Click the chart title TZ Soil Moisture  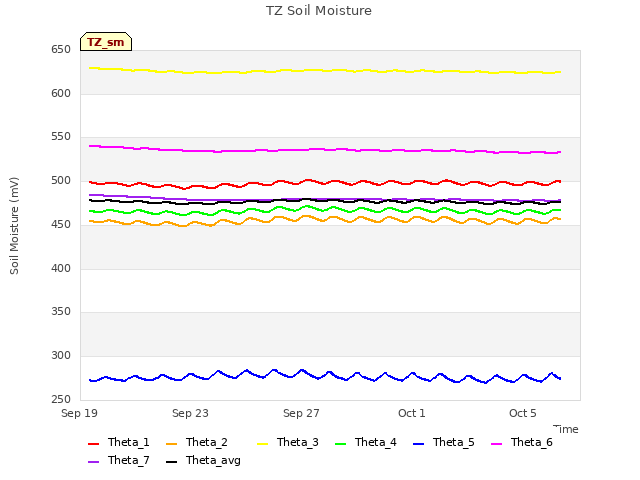319,11
